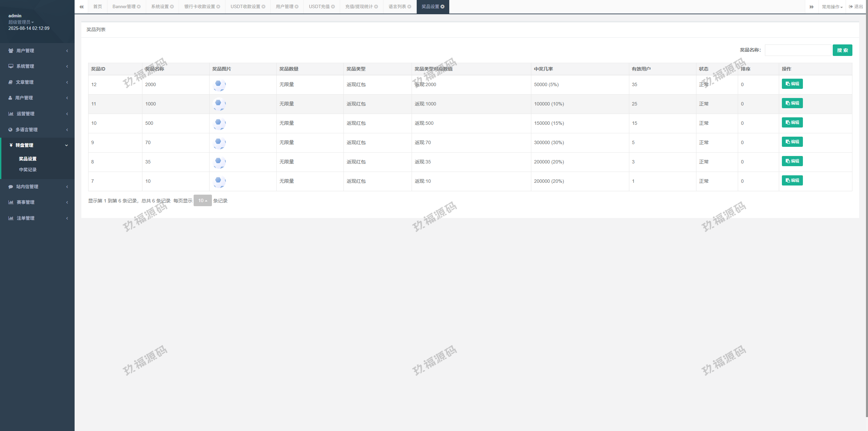Click 编辑 button for prize ID 9
Image resolution: width=868 pixels, height=431 pixels.
[792, 142]
